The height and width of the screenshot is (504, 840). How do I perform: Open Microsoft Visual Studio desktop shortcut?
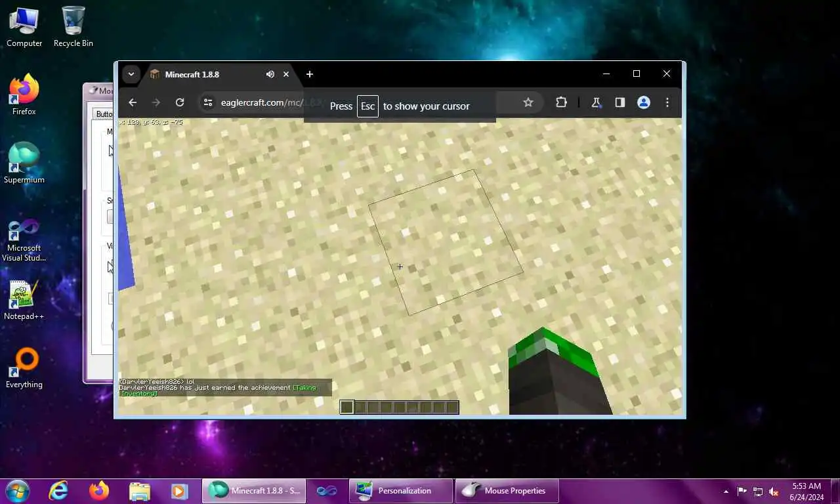point(24,241)
